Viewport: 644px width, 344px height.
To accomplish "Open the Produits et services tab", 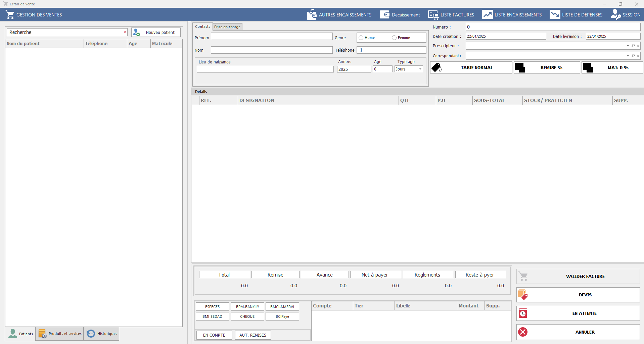I will tap(60, 334).
